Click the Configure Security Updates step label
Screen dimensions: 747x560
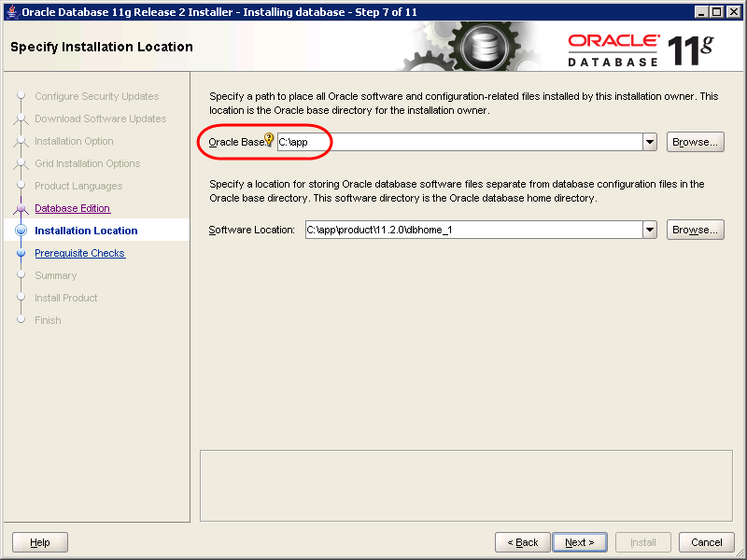point(97,96)
